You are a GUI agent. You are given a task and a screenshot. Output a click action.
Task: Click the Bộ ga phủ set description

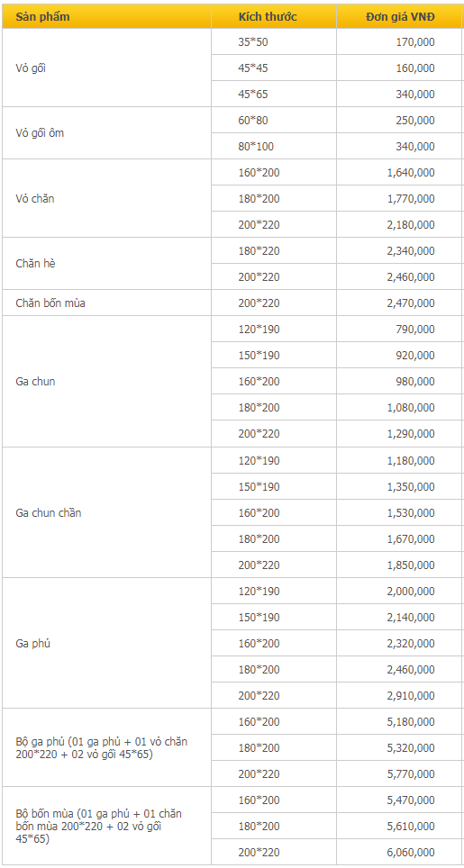tap(105, 748)
